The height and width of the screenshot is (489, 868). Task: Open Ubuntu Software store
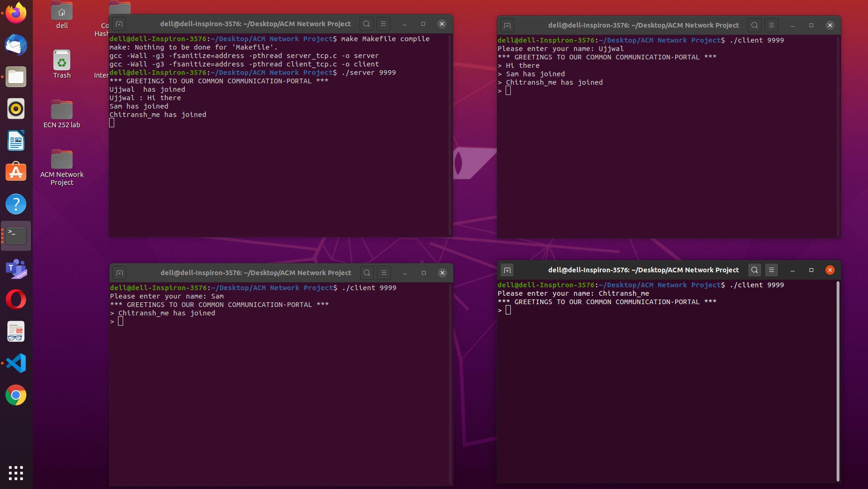(16, 172)
